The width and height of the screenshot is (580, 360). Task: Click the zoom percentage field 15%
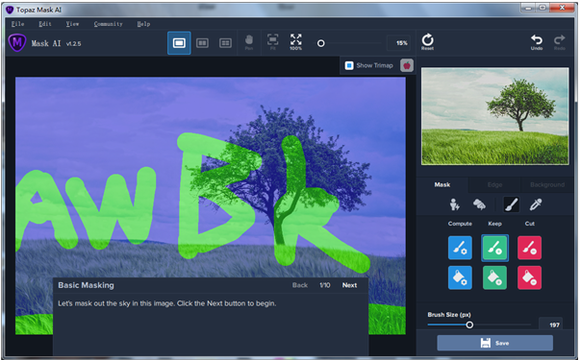(399, 43)
